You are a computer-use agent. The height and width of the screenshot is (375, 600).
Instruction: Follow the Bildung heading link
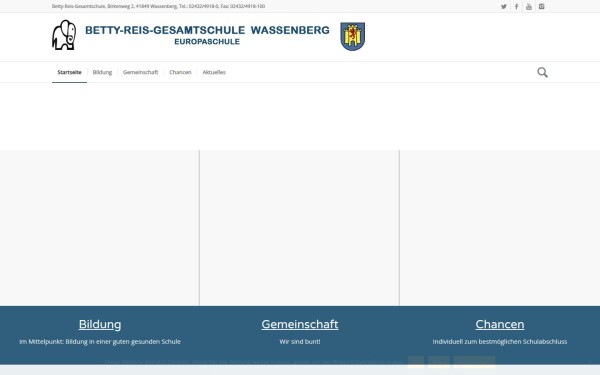[100, 324]
